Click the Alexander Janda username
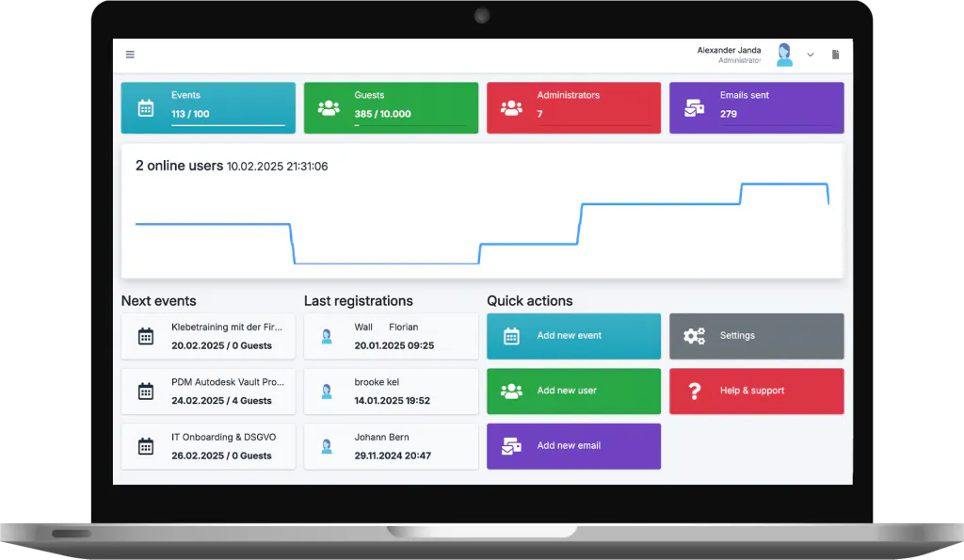 729,51
